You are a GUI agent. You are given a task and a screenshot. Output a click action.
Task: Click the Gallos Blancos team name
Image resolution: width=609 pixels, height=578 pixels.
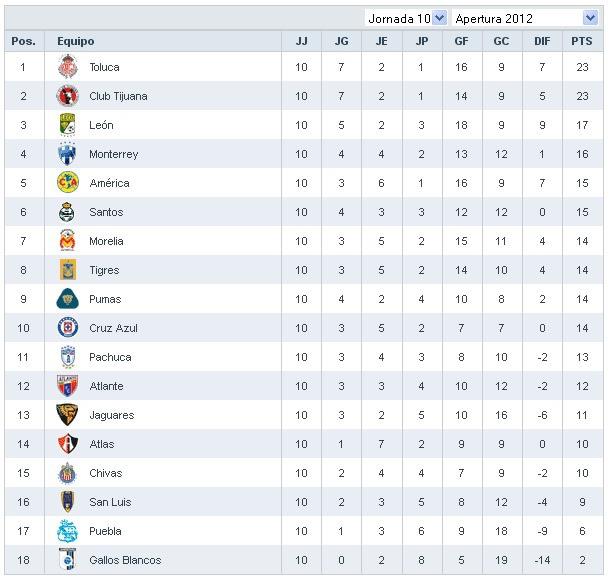click(125, 560)
